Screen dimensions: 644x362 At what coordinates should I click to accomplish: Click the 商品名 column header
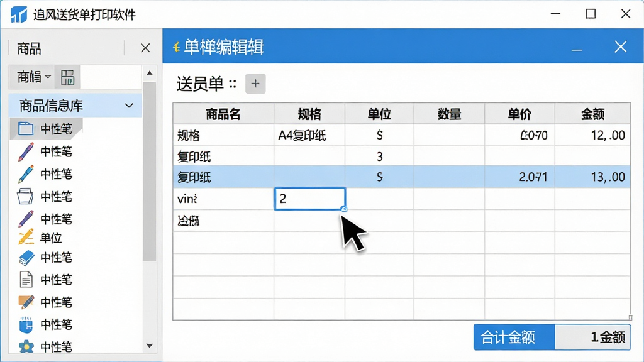(x=223, y=114)
